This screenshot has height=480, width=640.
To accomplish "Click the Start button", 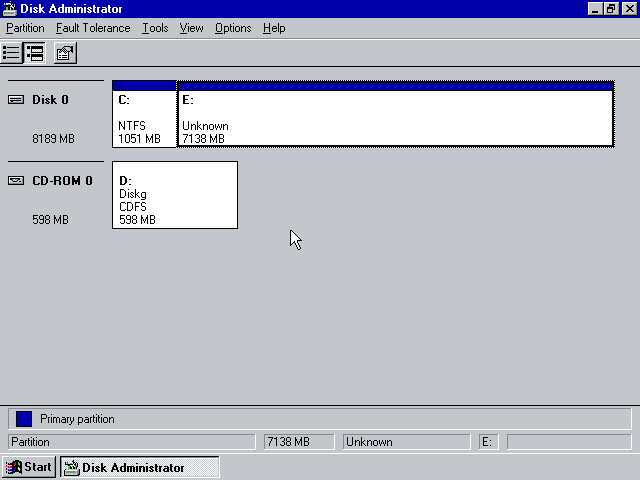I will pos(29,467).
